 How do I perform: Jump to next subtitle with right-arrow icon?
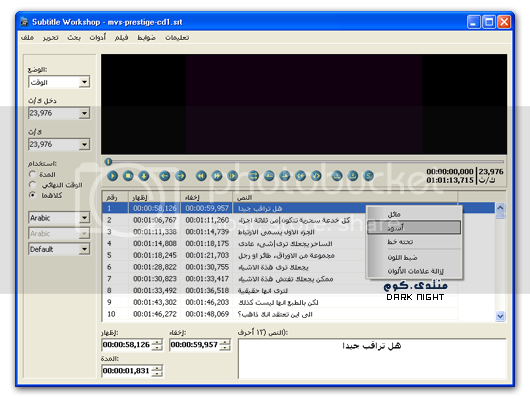[x=180, y=176]
